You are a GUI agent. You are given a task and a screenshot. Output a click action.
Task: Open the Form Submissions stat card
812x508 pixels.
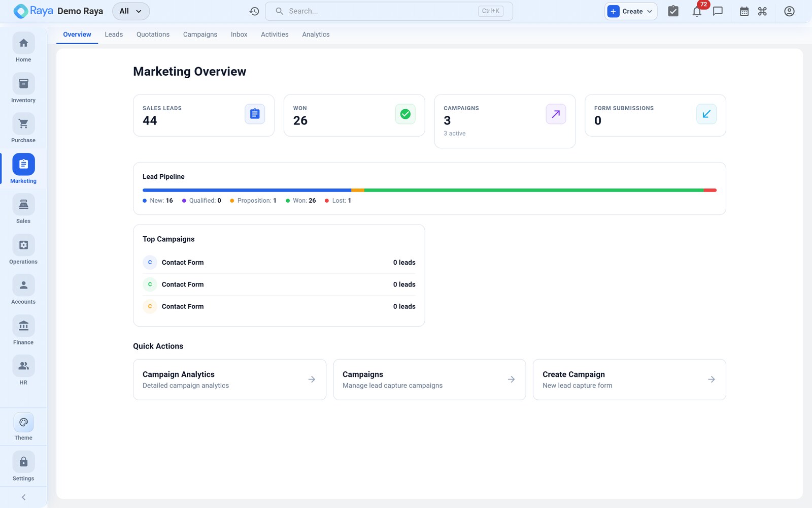point(655,115)
